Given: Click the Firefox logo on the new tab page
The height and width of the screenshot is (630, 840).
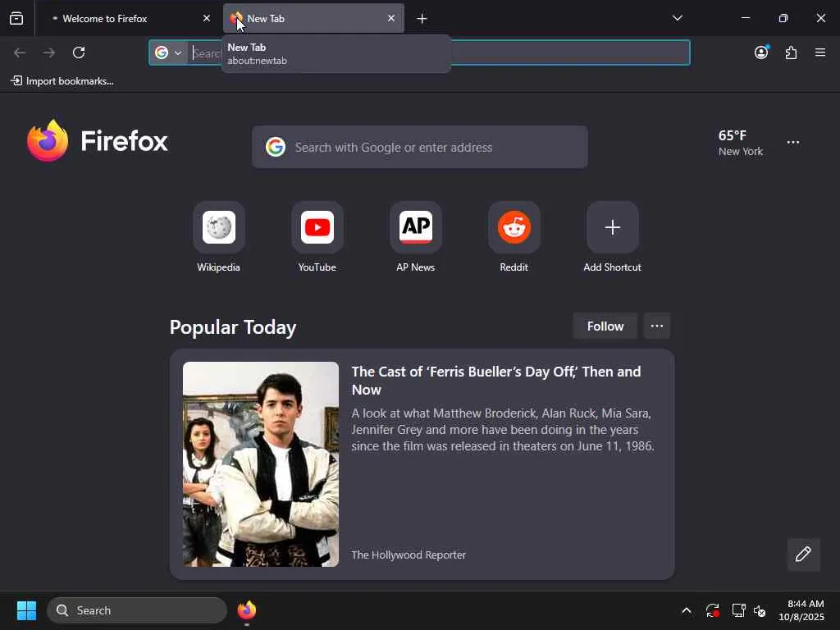Looking at the screenshot, I should (98, 141).
